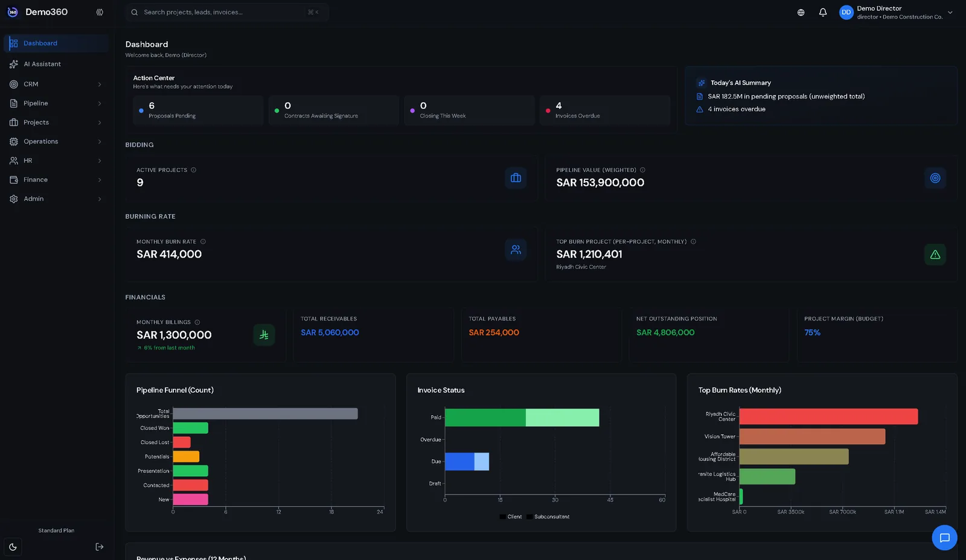This screenshot has height=560, width=966.
Task: Open the language globe icon
Action: pyautogui.click(x=801, y=12)
